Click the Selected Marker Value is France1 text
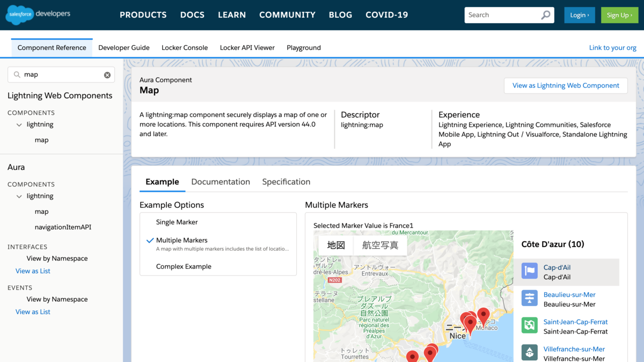This screenshot has width=644, height=362. coord(363,226)
